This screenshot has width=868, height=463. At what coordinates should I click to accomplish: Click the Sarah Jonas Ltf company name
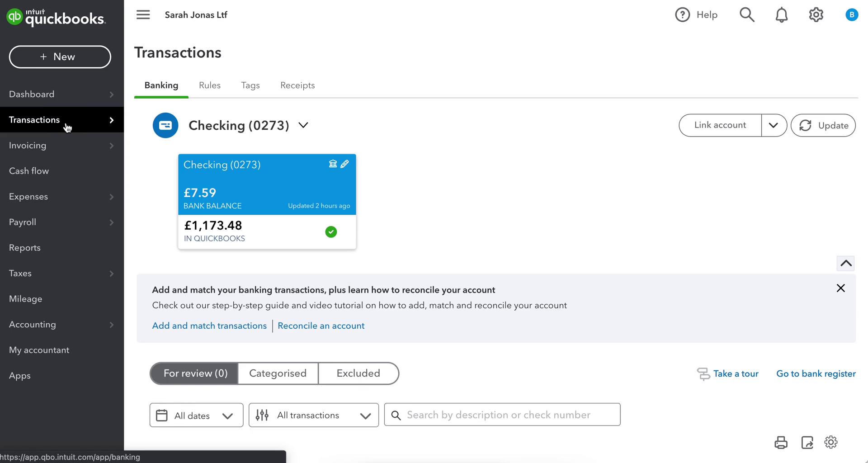(196, 15)
